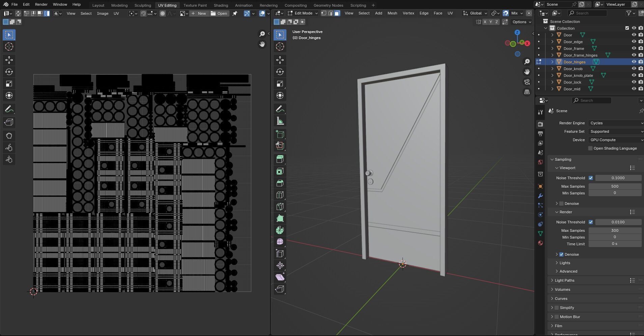The image size is (644, 336).
Task: Open the File menu
Action: 15,4
